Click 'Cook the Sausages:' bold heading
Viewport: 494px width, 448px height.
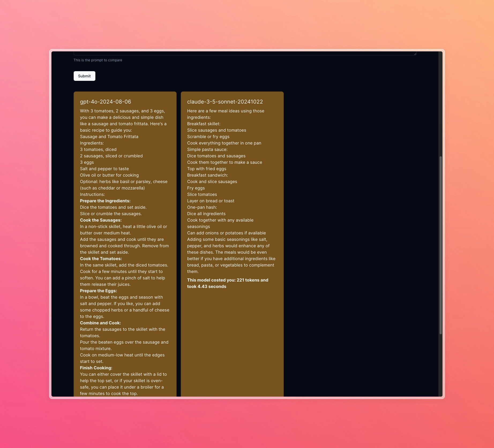[x=101, y=220]
